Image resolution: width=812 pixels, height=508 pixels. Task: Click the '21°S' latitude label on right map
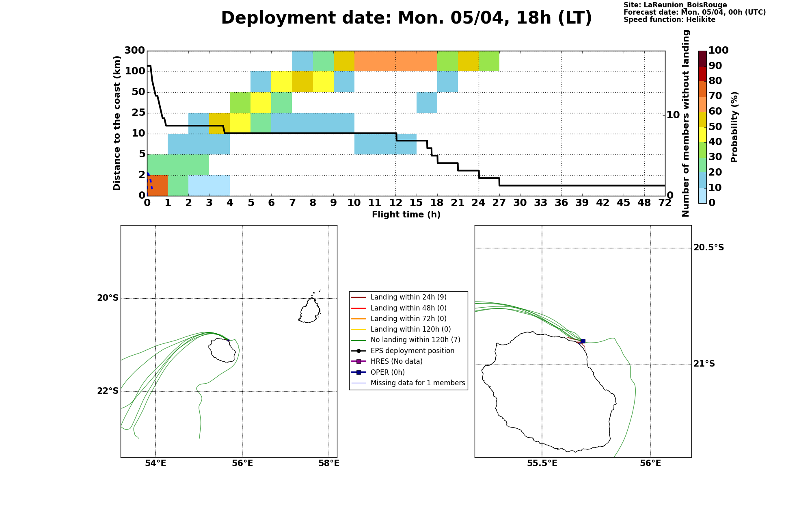click(x=704, y=364)
